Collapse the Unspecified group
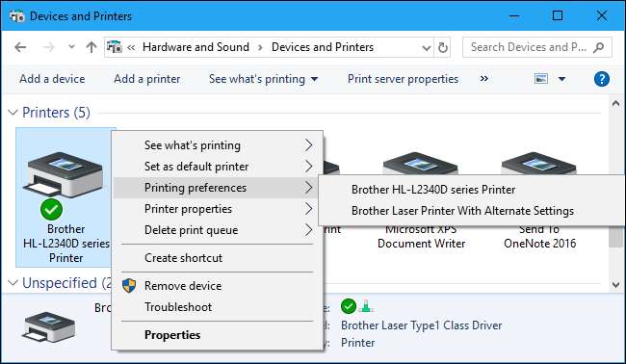This screenshot has height=364, width=626. (x=13, y=283)
